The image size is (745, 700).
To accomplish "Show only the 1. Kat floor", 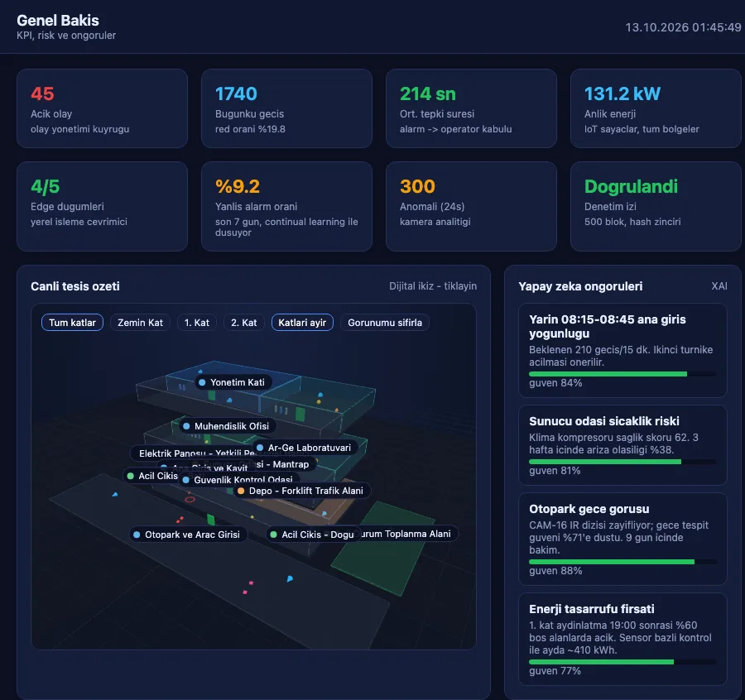I will click(197, 323).
